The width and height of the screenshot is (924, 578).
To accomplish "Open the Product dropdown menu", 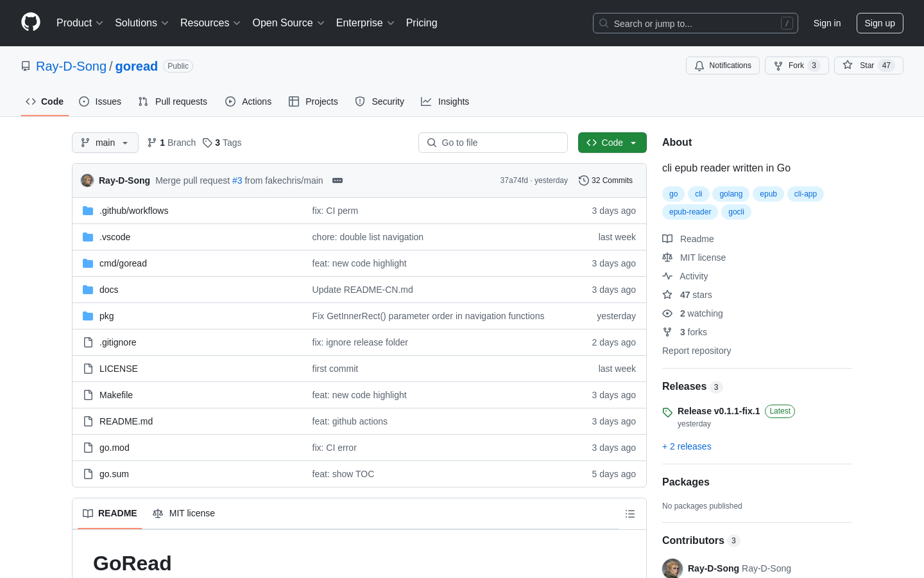I will click(x=80, y=22).
